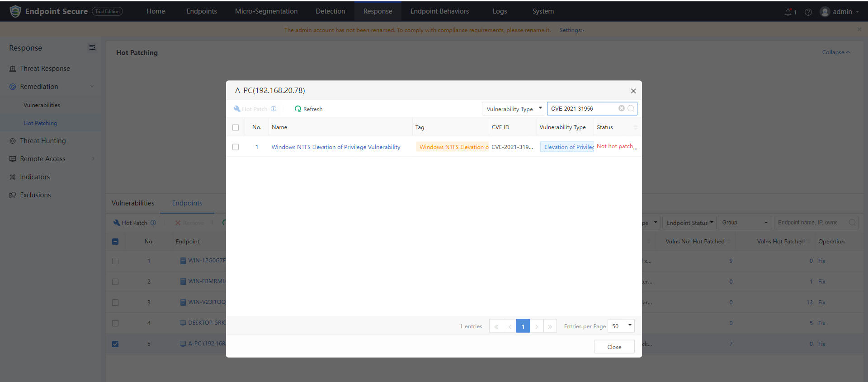Click the CVE-2021-31956 search input field
Screen dimensions: 868x382
(582, 109)
